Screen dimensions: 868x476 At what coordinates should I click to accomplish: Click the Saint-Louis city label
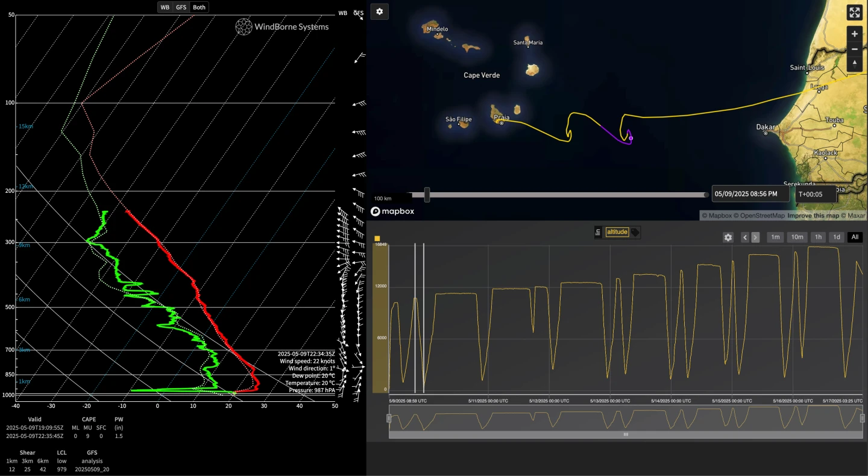pos(807,67)
